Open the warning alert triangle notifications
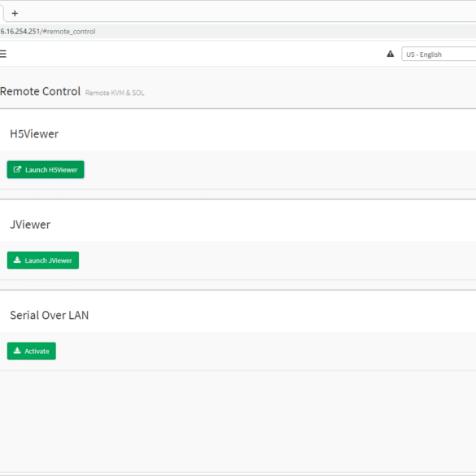Image resolution: width=476 pixels, height=476 pixels. (x=390, y=54)
